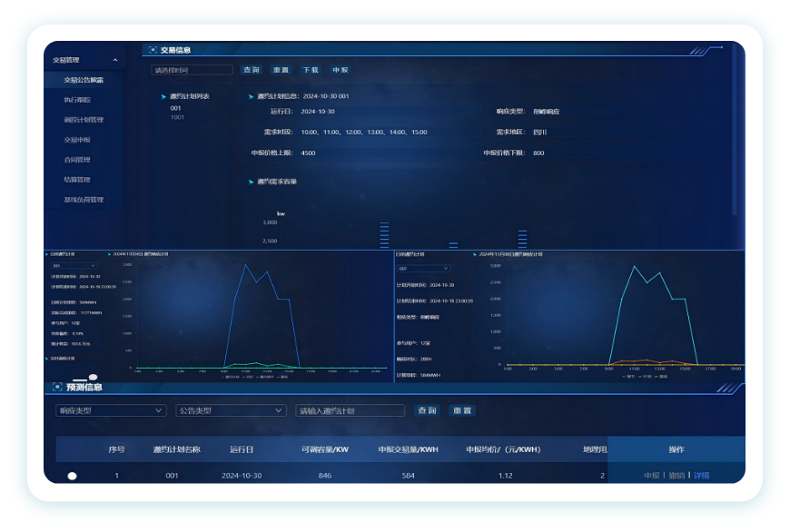Select plan 001 in 邀约计划列表

175,108
